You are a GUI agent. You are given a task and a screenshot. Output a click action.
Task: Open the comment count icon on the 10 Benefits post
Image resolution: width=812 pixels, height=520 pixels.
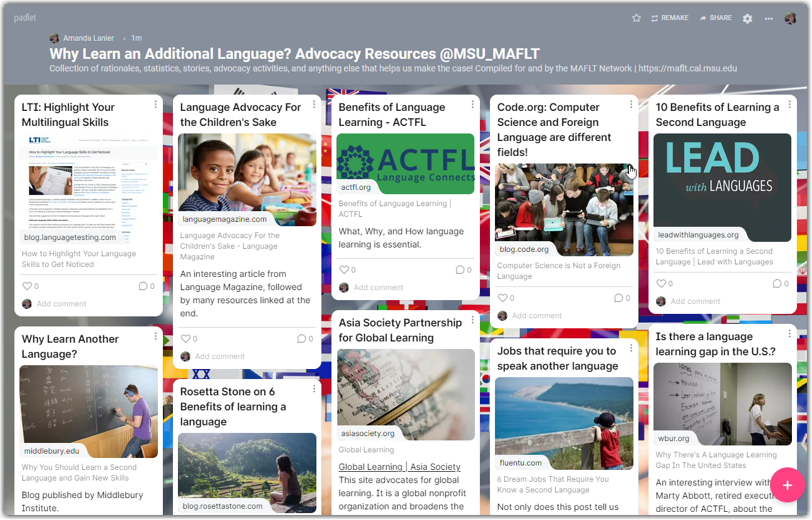[x=777, y=284]
